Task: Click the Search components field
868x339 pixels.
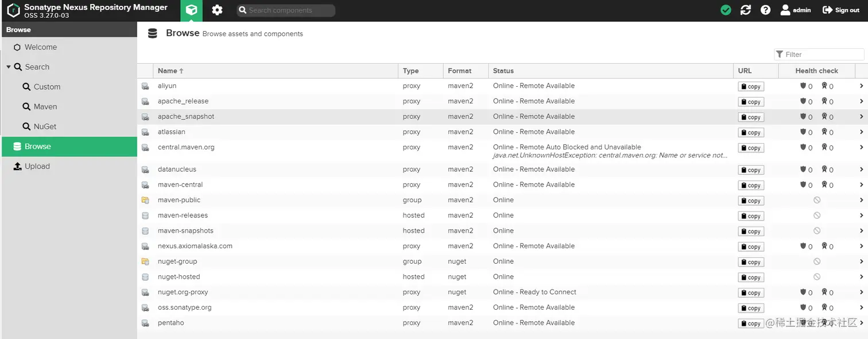Action: tap(286, 10)
